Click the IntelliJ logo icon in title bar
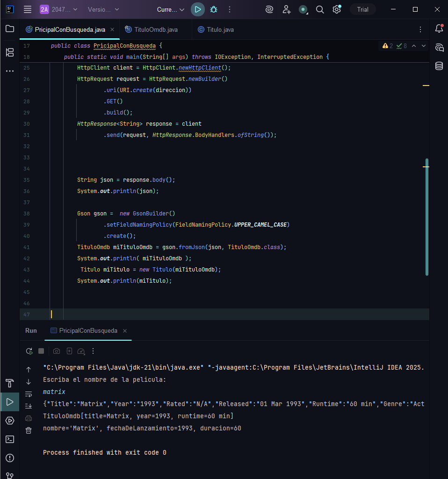 click(10, 9)
